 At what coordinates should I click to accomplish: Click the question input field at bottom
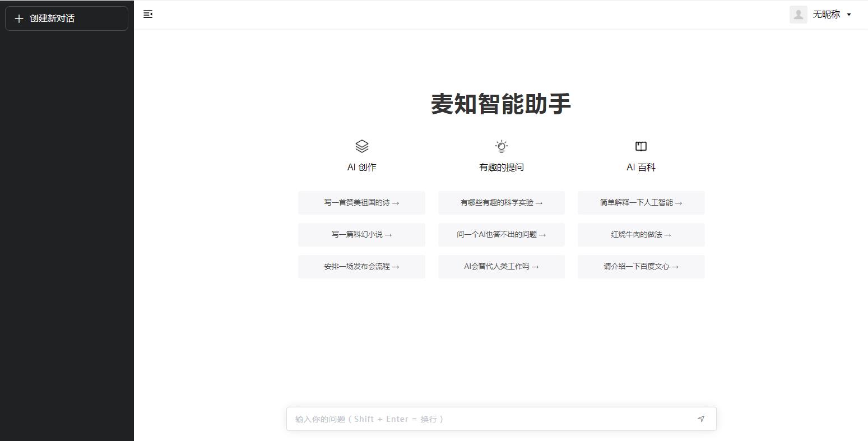point(493,419)
